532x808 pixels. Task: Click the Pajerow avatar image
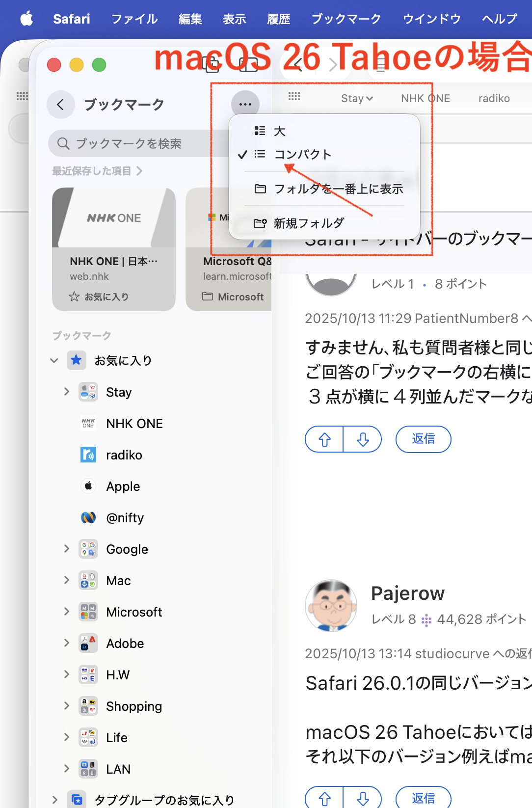pos(331,605)
